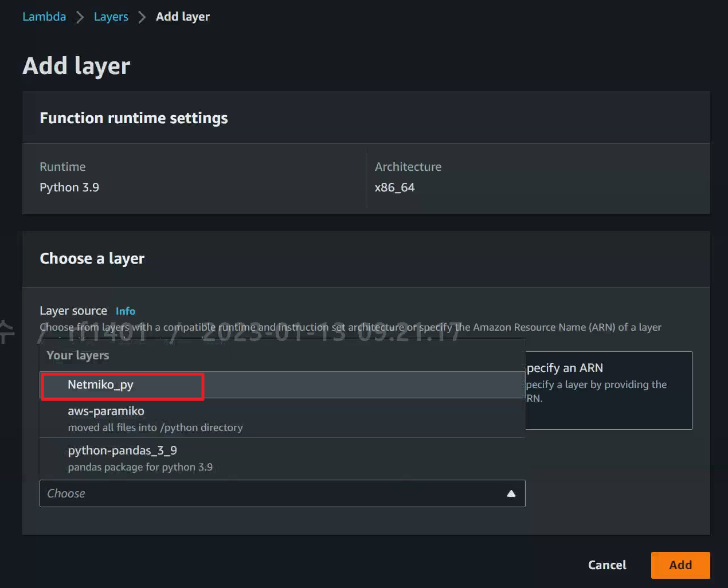The height and width of the screenshot is (588, 728).
Task: Choose the aws-paramiko layer
Action: coord(107,410)
